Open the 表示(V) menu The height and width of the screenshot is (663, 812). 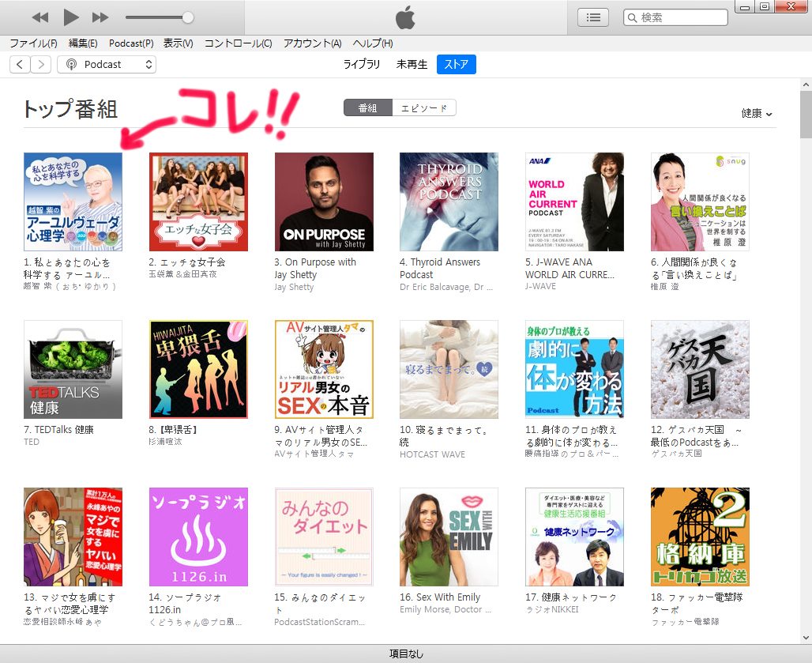point(179,43)
